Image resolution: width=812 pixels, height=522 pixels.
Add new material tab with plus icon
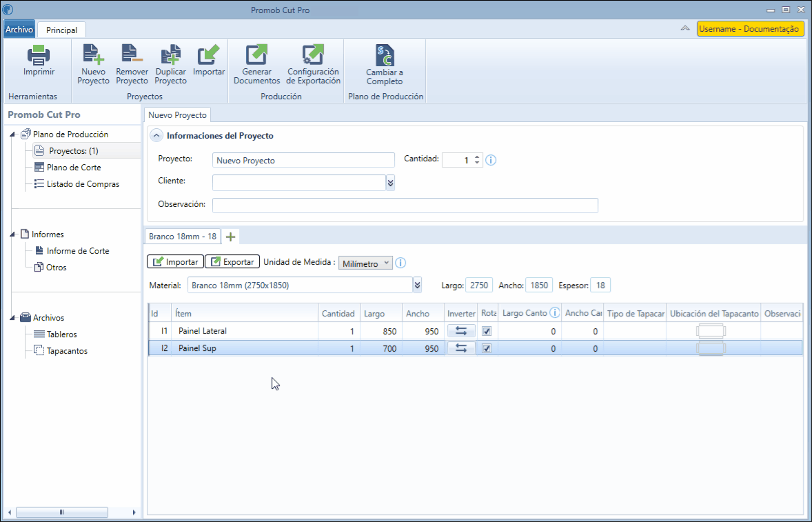[230, 237]
